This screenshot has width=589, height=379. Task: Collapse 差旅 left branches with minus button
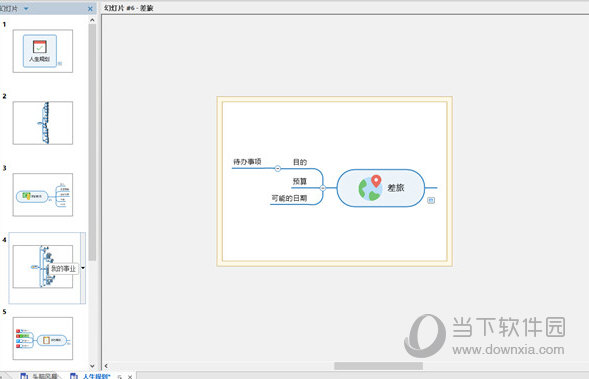tap(323, 188)
